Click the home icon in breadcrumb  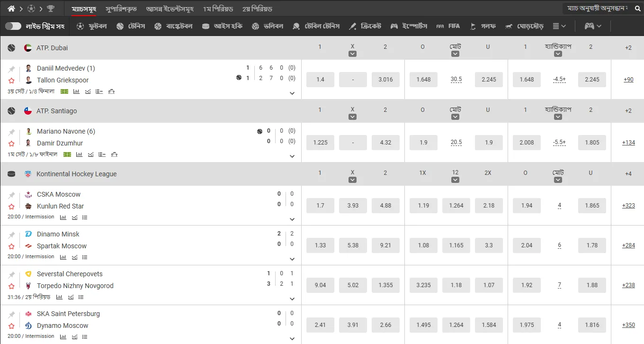click(11, 9)
